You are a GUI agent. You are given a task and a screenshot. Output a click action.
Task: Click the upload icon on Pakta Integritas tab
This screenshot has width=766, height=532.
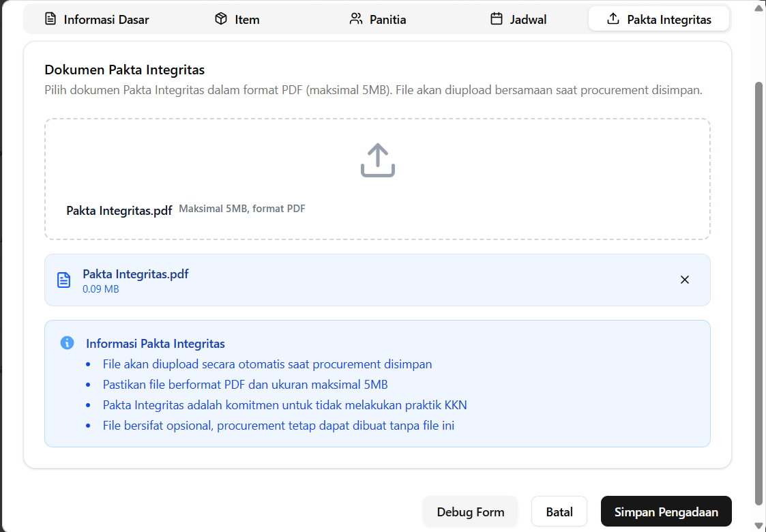(x=613, y=19)
